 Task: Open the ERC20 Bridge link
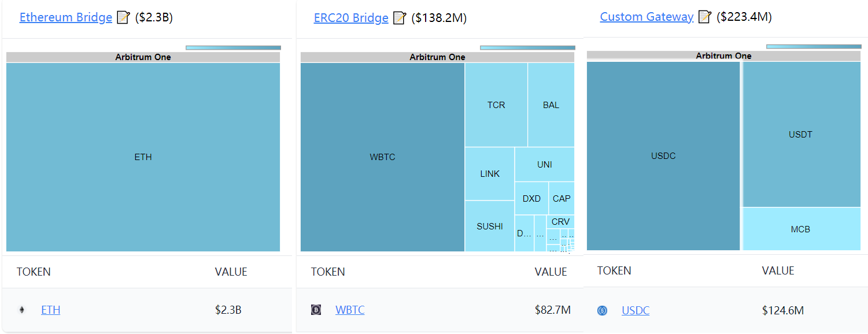coord(351,18)
